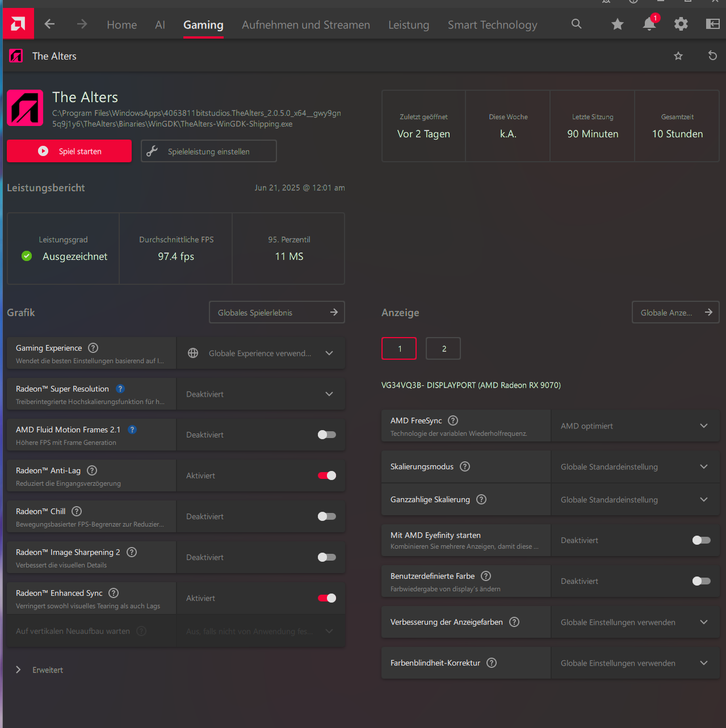Reset The Alters profile settings icon
This screenshot has height=728, width=726.
click(x=713, y=56)
